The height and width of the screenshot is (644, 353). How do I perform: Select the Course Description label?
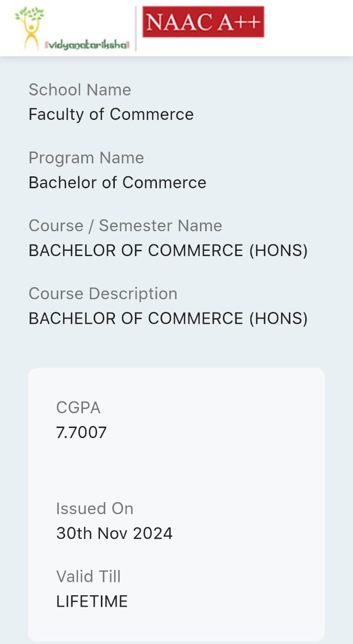103,293
